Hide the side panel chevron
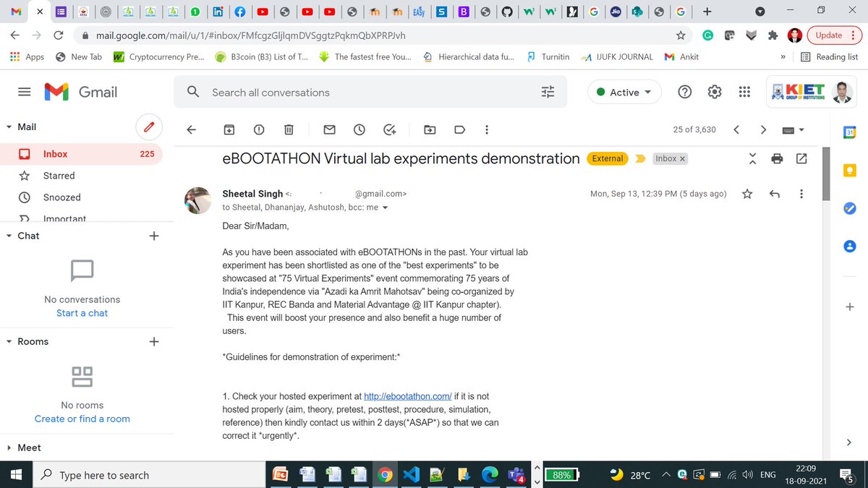 coord(849,442)
